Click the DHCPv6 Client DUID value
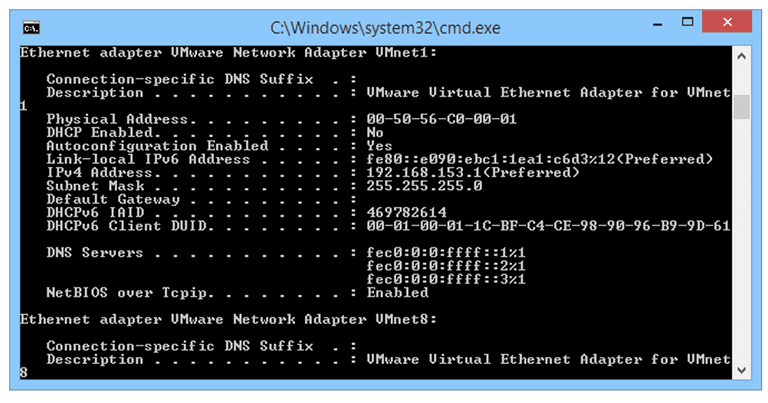Screen dimensions: 768x403 [x=548, y=226]
